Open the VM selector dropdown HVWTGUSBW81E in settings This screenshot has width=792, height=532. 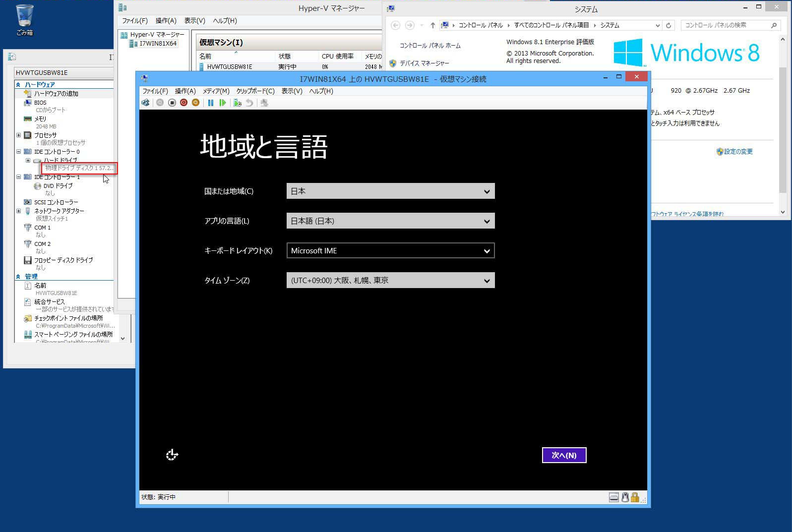[64, 72]
